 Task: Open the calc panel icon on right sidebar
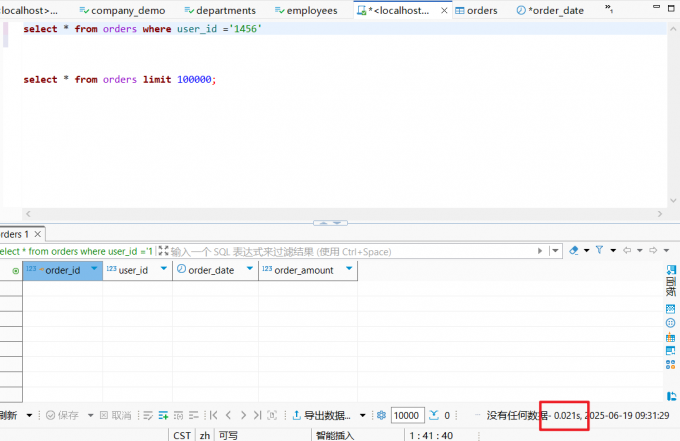pos(670,309)
